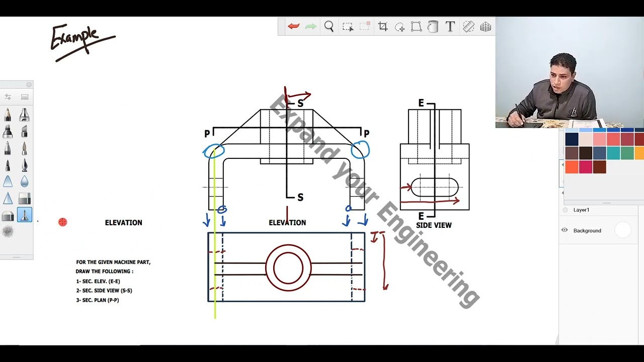Image resolution: width=644 pixels, height=362 pixels.
Task: Click the color panel bottom grip handle
Action: [606, 203]
